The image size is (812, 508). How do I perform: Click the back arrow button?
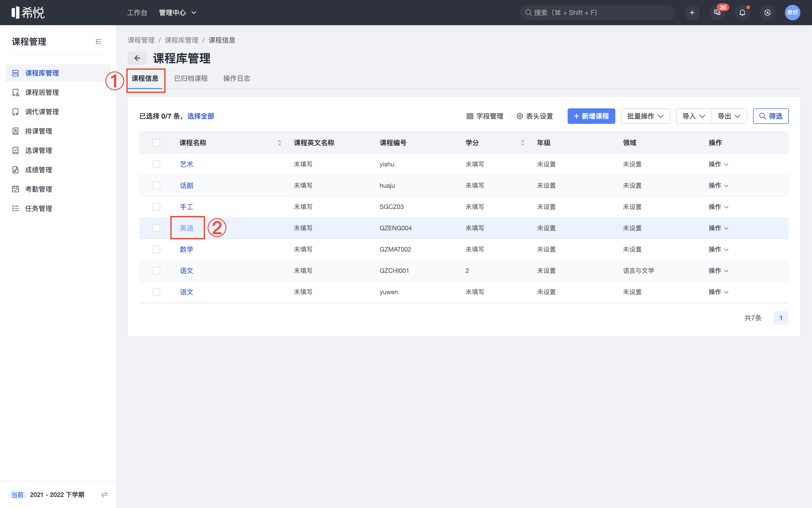click(137, 58)
